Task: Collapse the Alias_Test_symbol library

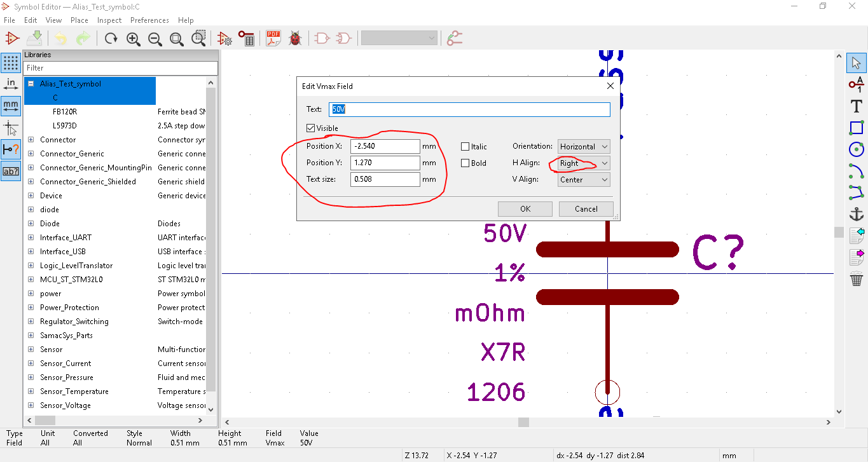Action: tap(31, 84)
